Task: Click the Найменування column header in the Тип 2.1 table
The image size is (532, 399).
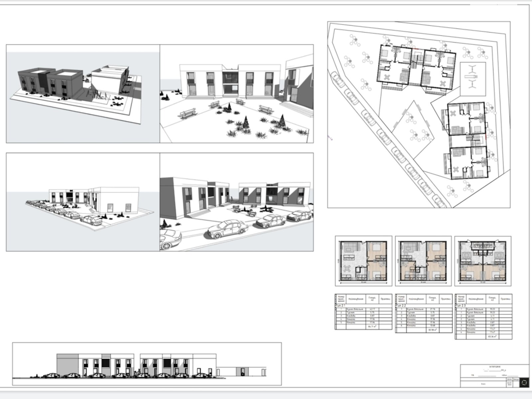Action: pos(355,299)
